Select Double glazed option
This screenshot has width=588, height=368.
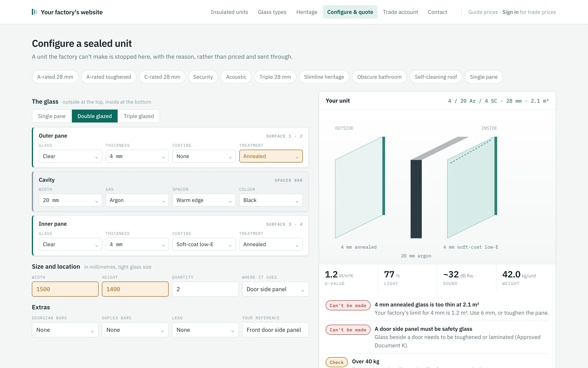pos(95,116)
